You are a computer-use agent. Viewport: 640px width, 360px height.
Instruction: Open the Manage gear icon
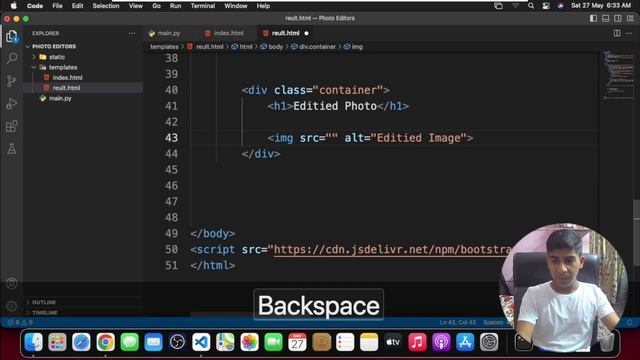(12, 305)
